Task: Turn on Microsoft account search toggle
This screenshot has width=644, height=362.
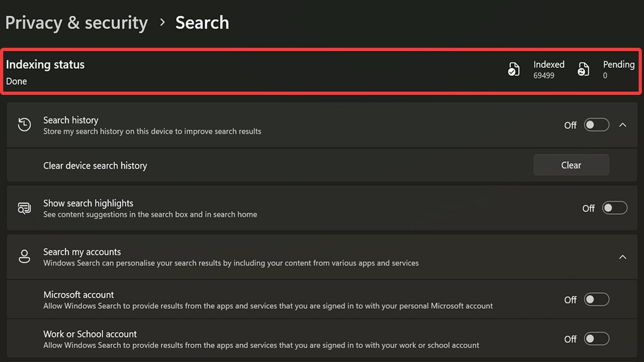Action: click(597, 300)
